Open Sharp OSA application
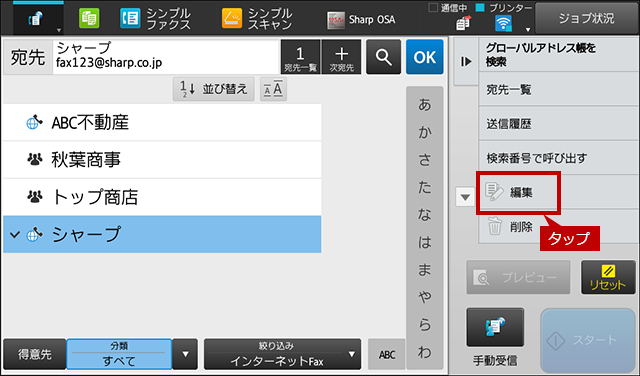640x376 pixels. click(361, 20)
